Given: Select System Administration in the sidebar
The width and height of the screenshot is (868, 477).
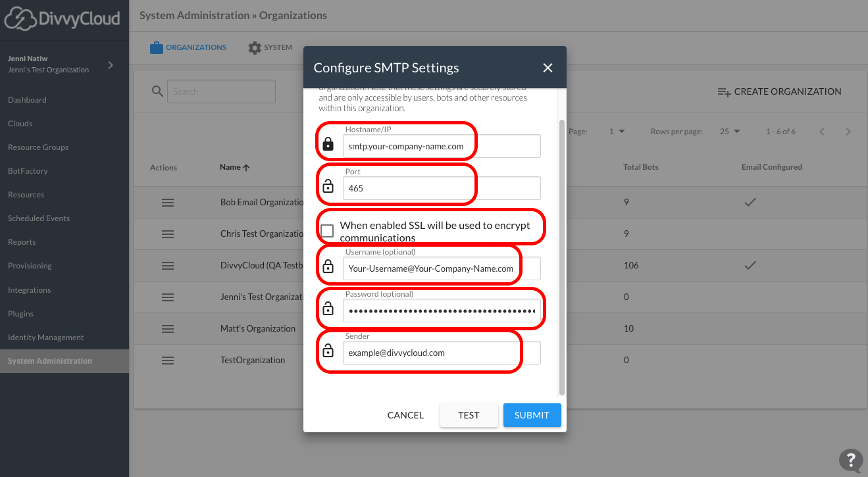Looking at the screenshot, I should pyautogui.click(x=64, y=361).
